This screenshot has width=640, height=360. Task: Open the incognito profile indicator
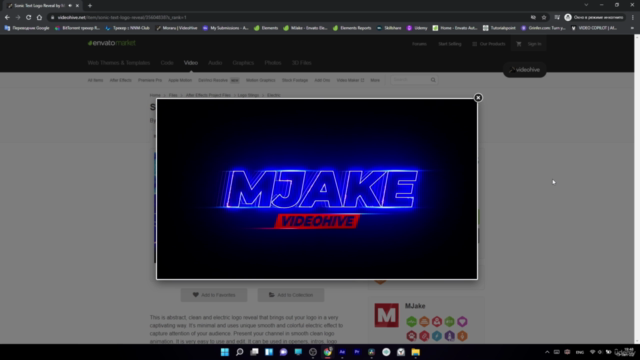(594, 18)
